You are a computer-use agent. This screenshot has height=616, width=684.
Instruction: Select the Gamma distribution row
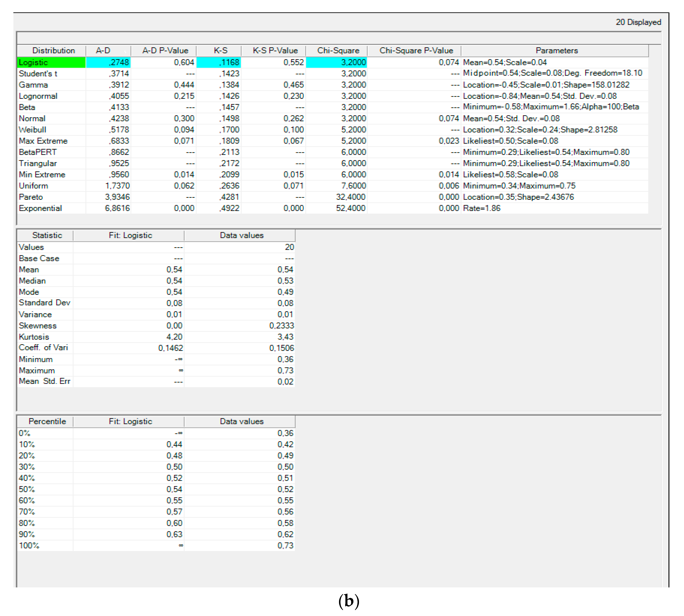tap(33, 85)
